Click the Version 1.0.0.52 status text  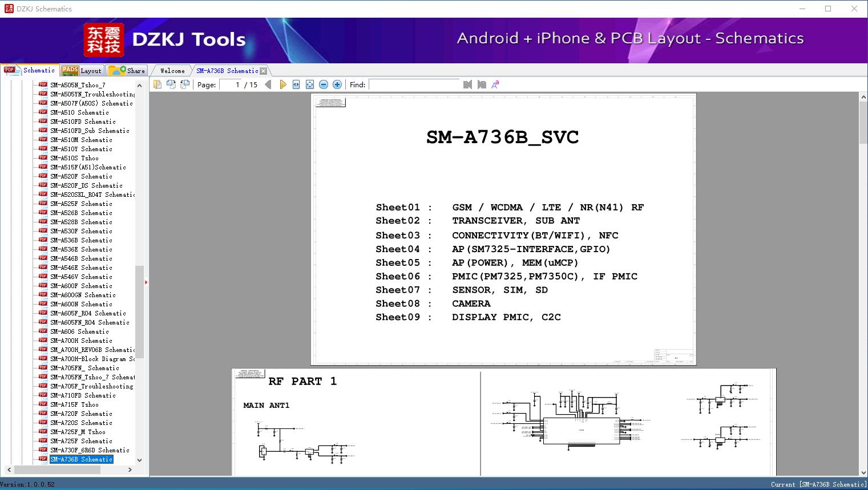pos(28,484)
